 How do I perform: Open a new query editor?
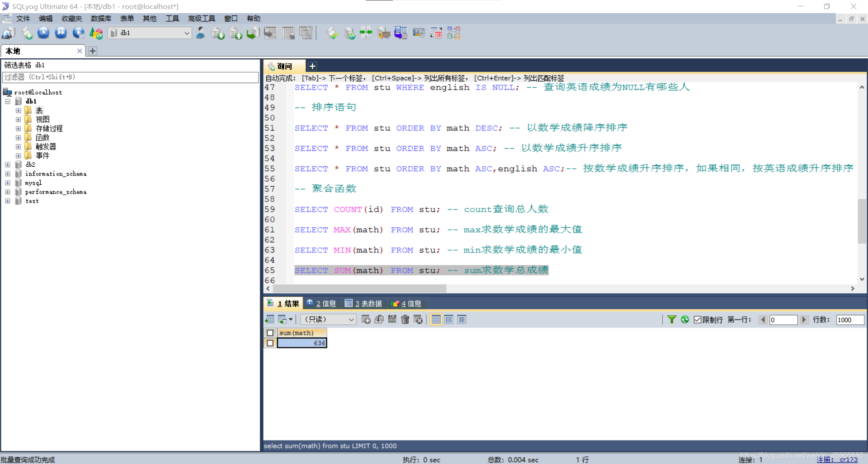(27, 33)
